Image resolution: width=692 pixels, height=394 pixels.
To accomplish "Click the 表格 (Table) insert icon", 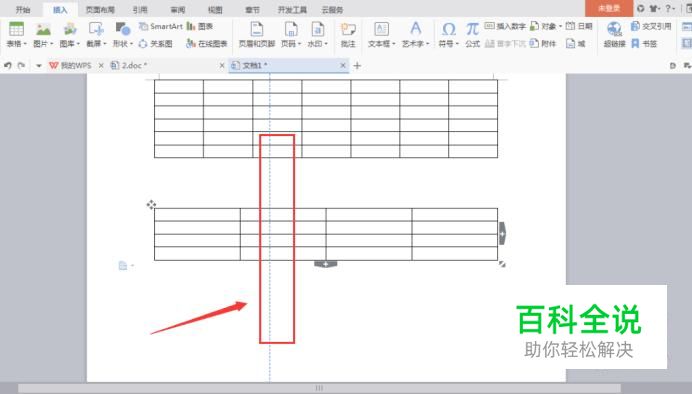I will pos(16,29).
